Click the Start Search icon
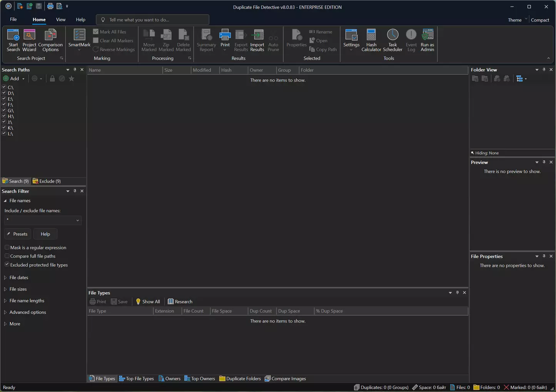The image size is (556, 392). (x=13, y=40)
